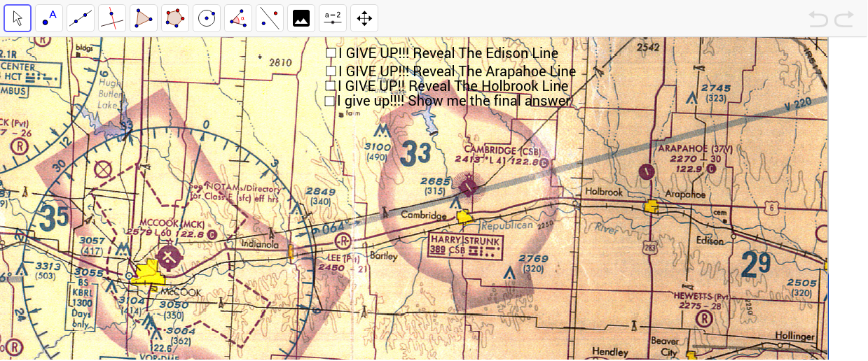Click the 'Hendley' town label
The image size is (868, 361).
(610, 352)
